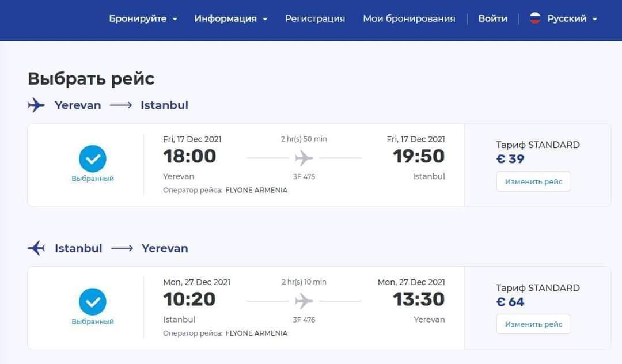Click the 18:00 departure time from Yerevan
Image resolution: width=622 pixels, height=364 pixels.
point(189,156)
